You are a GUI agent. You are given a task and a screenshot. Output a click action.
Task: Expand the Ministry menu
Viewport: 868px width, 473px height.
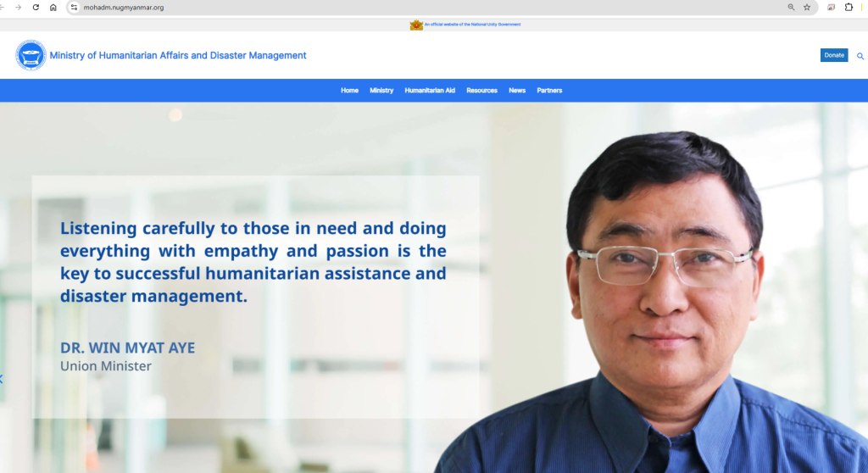[381, 91]
